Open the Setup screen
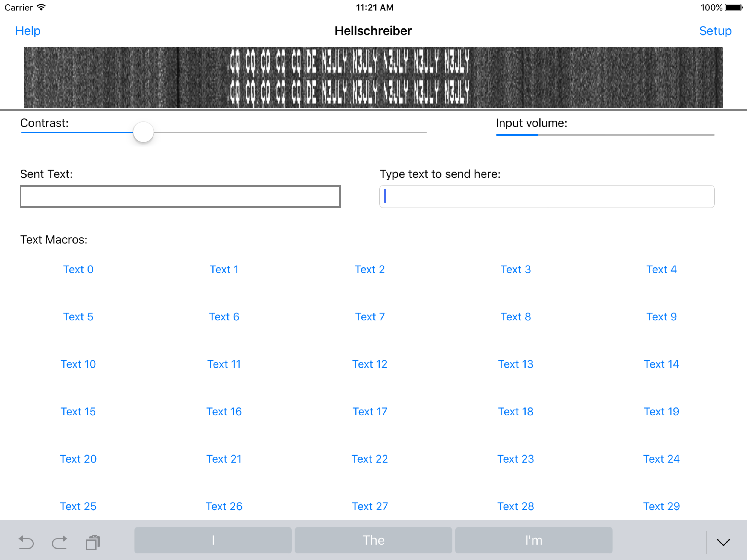Viewport: 747px width, 560px height. tap(715, 31)
